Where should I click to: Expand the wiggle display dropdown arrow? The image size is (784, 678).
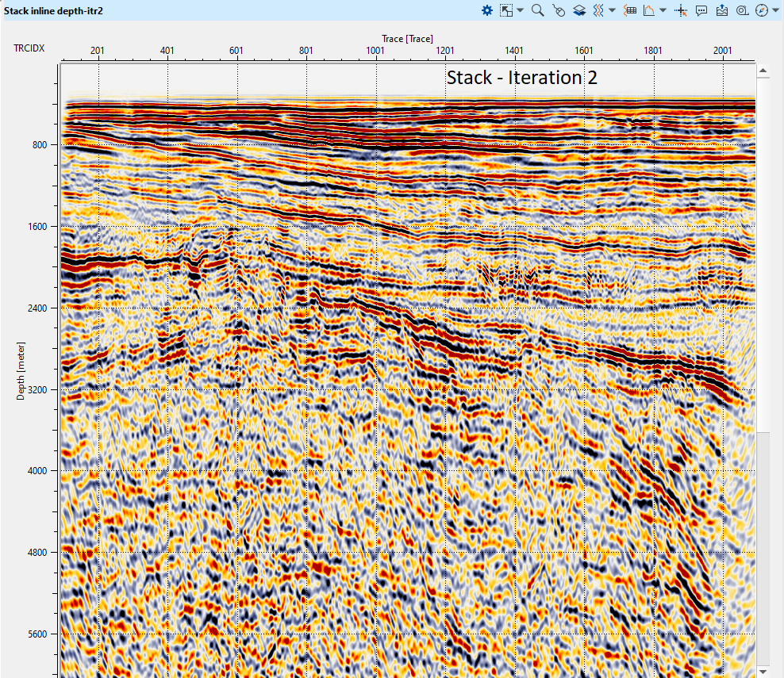coord(613,10)
